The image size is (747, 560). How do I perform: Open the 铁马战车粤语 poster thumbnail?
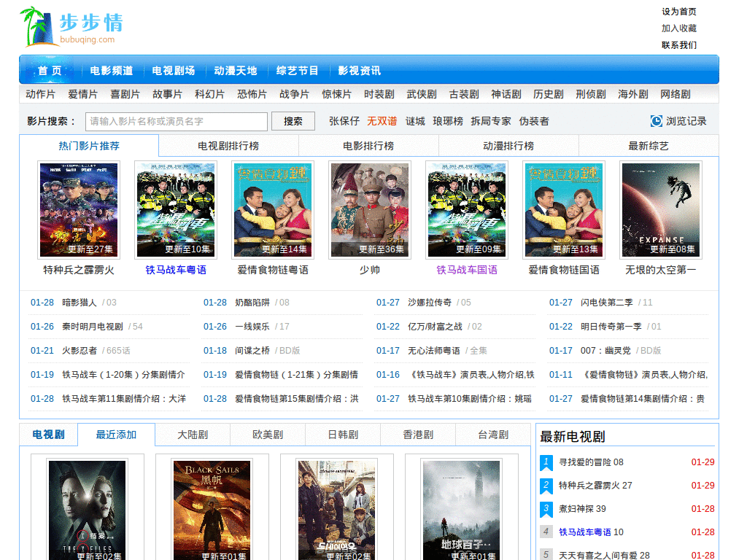click(176, 210)
